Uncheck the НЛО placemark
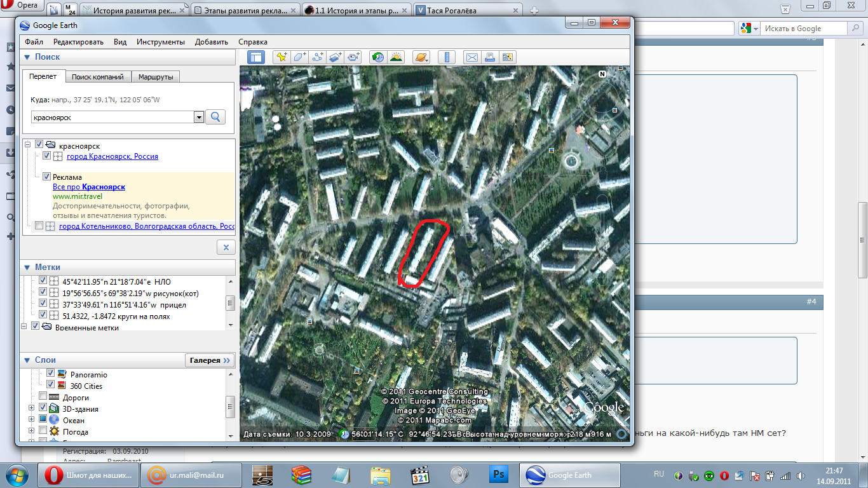Screen dimensions: 868x488 click(x=43, y=281)
